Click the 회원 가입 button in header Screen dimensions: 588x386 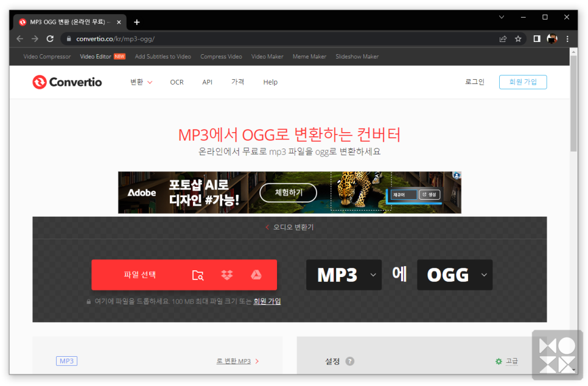tap(523, 82)
